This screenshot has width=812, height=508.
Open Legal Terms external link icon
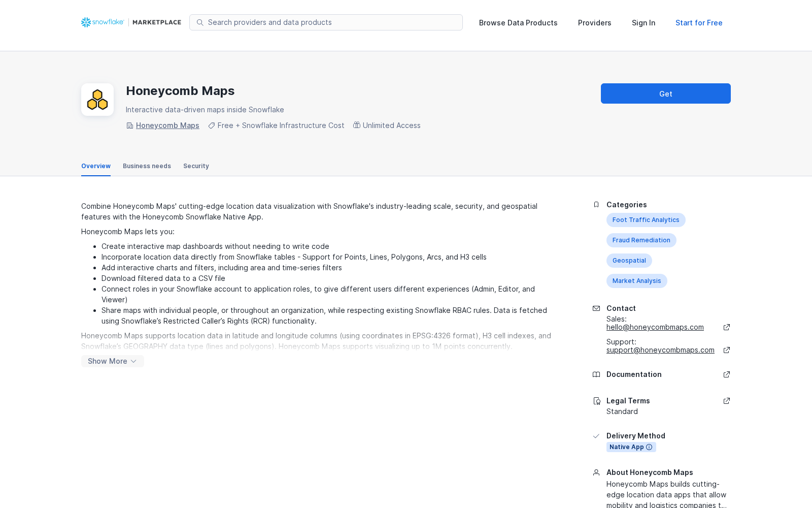coord(727,401)
